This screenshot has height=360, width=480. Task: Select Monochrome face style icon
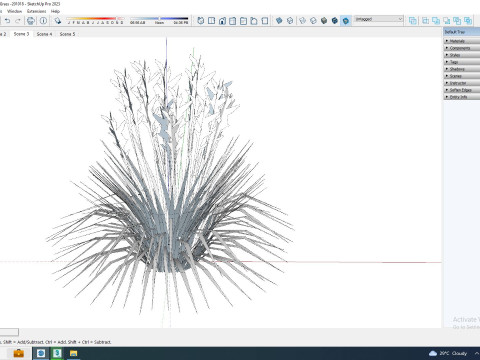346,21
